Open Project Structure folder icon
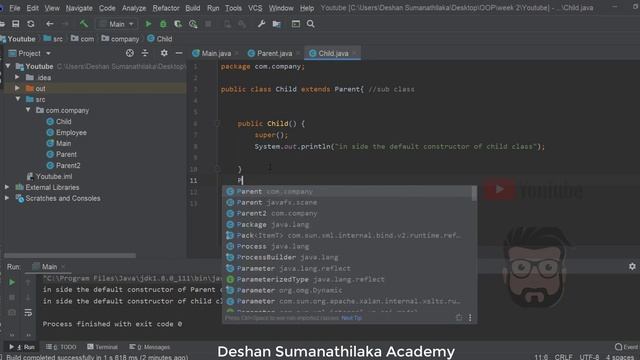This screenshot has width=640, height=360. point(276,24)
